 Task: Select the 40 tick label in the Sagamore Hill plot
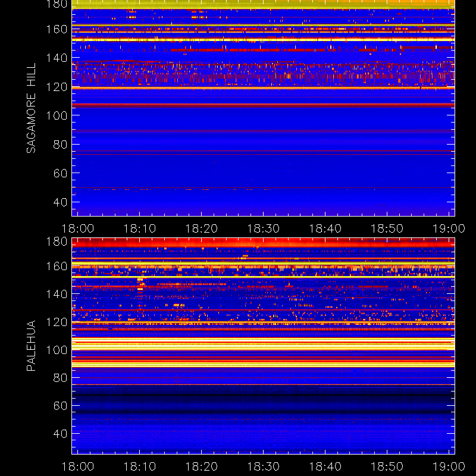(x=60, y=202)
